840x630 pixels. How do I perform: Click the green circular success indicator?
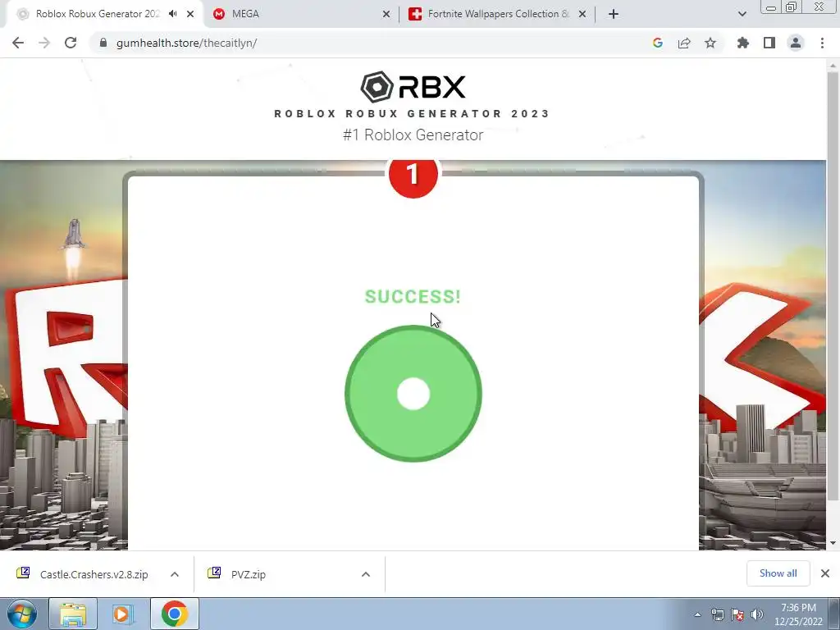point(413,394)
